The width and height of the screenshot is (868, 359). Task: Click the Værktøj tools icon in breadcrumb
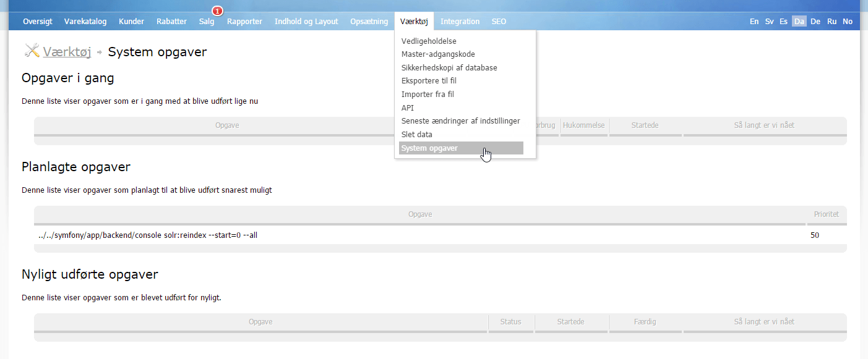(x=32, y=51)
